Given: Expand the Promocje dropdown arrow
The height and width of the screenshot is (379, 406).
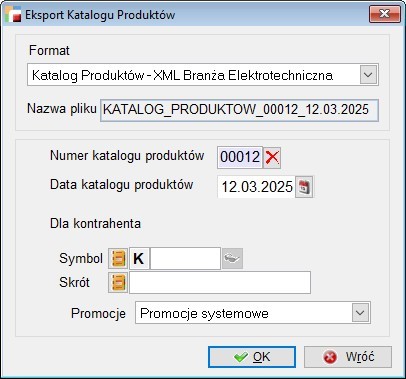Looking at the screenshot, I should (360, 313).
